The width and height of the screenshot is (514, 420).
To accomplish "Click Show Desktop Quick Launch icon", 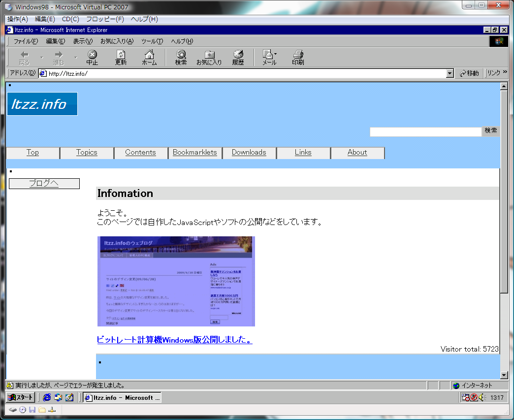I will (x=69, y=397).
